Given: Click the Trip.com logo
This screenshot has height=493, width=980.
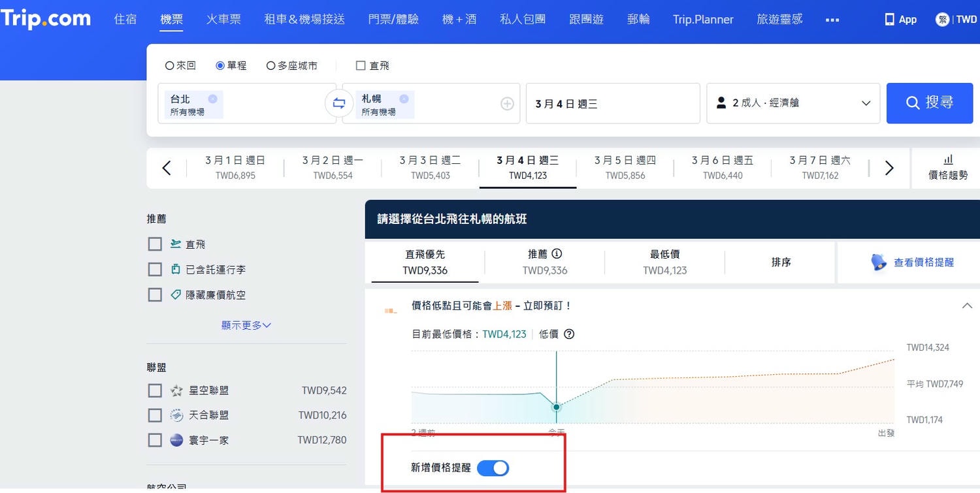Looking at the screenshot, I should click(45, 19).
